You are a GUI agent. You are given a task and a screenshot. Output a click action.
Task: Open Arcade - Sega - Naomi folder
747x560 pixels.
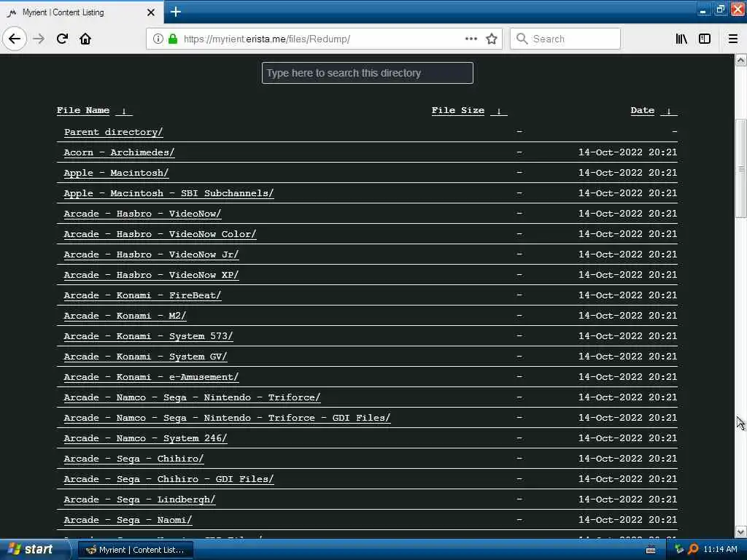point(128,521)
